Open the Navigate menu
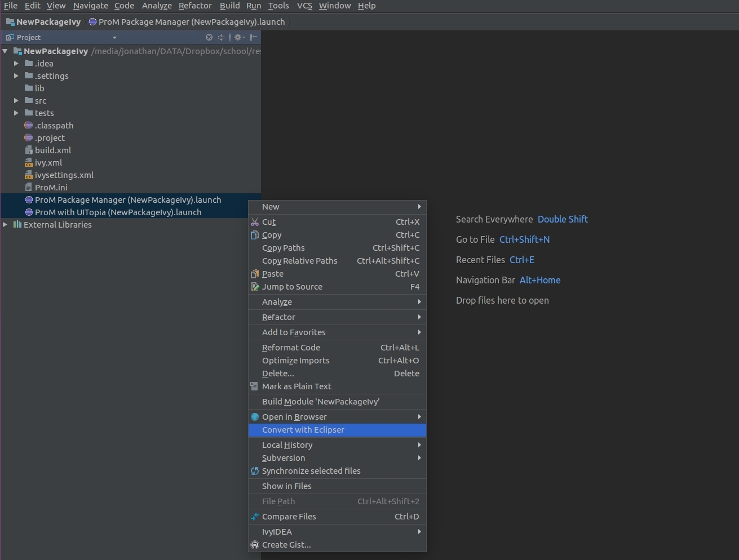The image size is (739, 560). (90, 6)
